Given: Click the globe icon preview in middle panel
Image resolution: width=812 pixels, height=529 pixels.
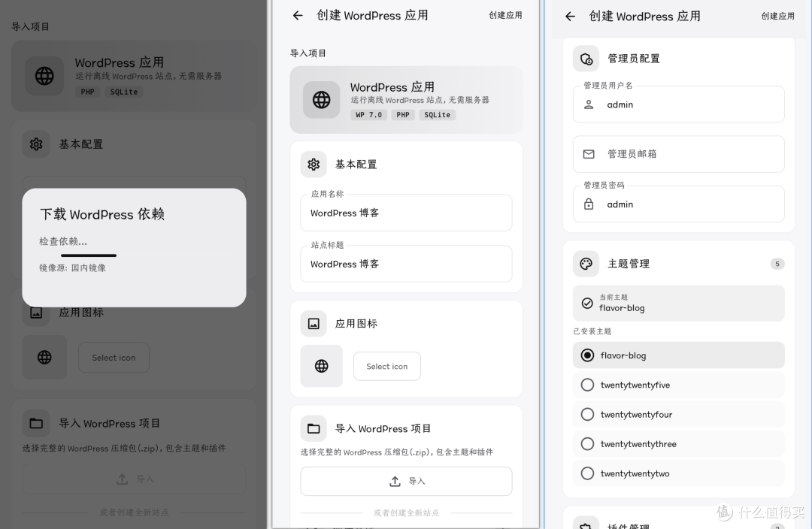Looking at the screenshot, I should (x=322, y=367).
